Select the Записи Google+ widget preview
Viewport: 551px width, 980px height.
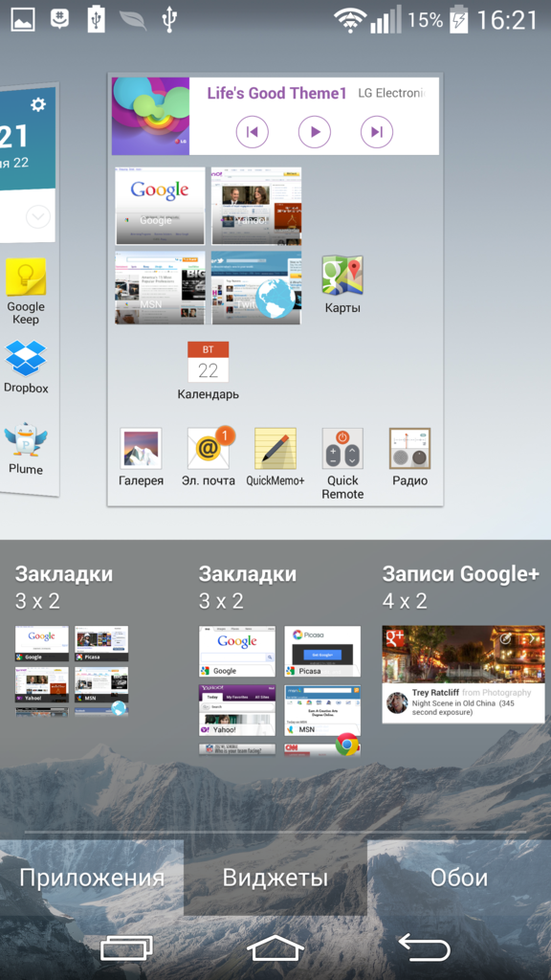click(x=463, y=675)
